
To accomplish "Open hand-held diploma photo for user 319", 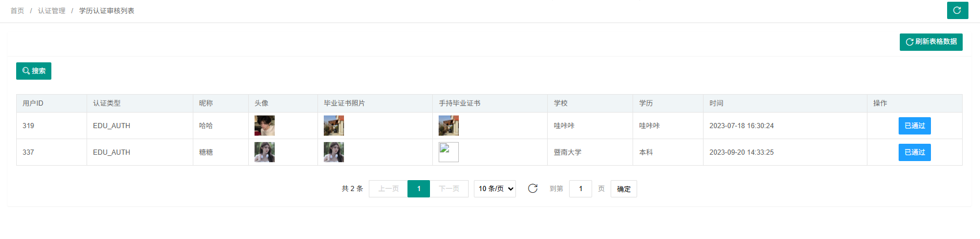I will coord(448,126).
